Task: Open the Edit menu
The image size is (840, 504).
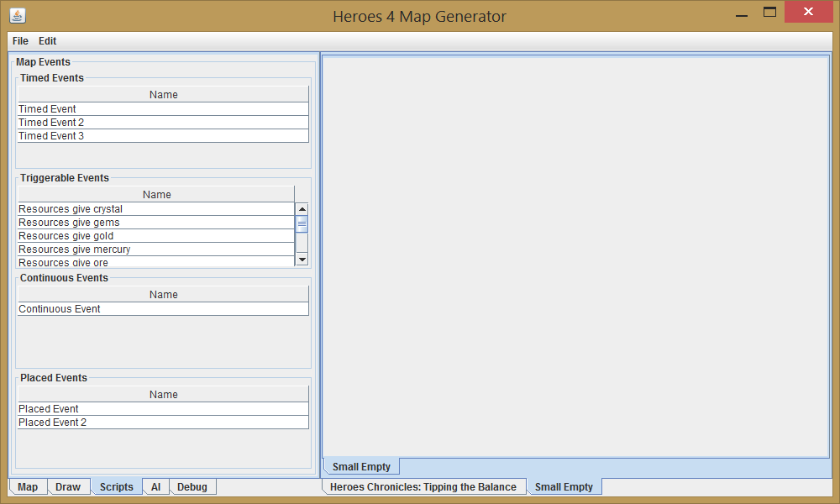Action: [47, 40]
